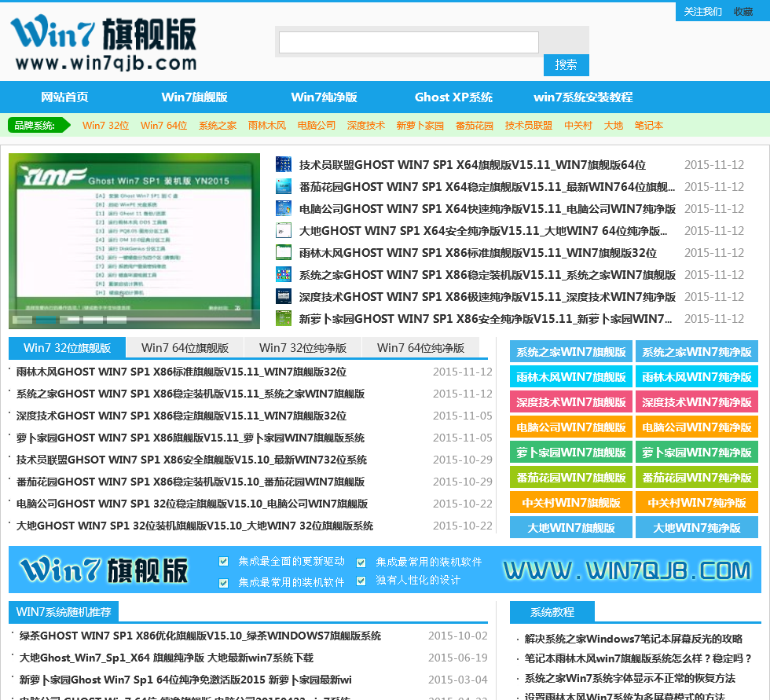Open the 系统之家 brand link
The height and width of the screenshot is (700, 770).
pos(218,125)
